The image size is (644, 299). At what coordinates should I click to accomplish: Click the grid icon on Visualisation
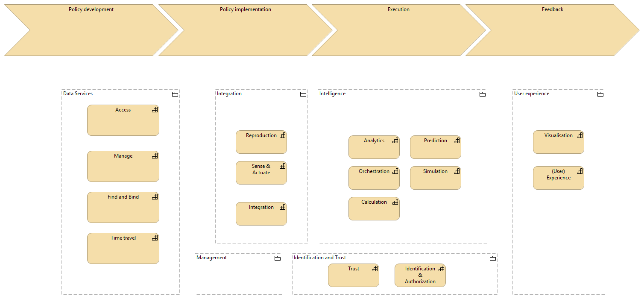point(580,135)
